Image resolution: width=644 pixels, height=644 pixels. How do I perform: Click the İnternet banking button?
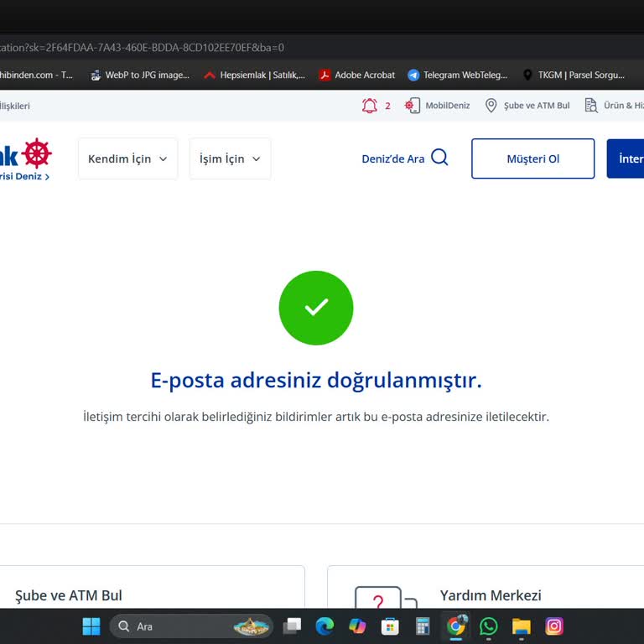(625, 158)
